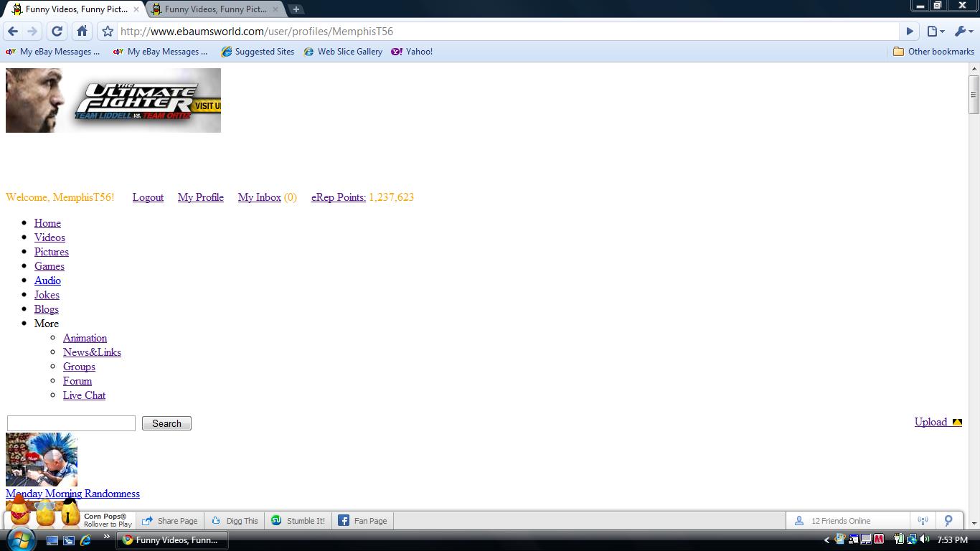This screenshot has width=980, height=551.
Task: Show hidden system tray icons arrow
Action: pos(826,540)
